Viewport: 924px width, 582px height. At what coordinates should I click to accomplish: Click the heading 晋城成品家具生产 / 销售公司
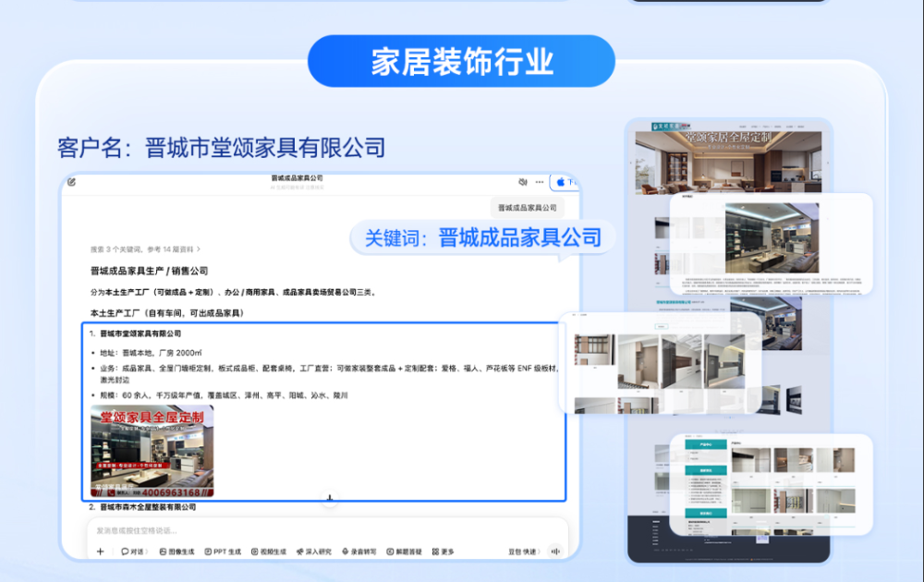tap(149, 271)
